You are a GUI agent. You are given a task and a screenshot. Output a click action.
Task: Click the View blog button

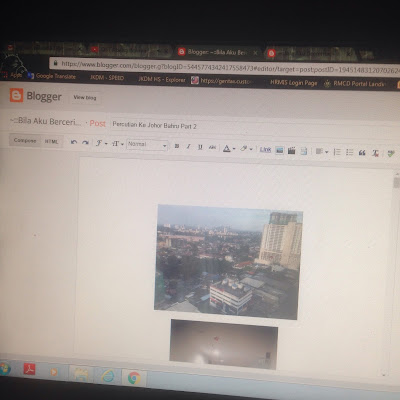point(85,97)
